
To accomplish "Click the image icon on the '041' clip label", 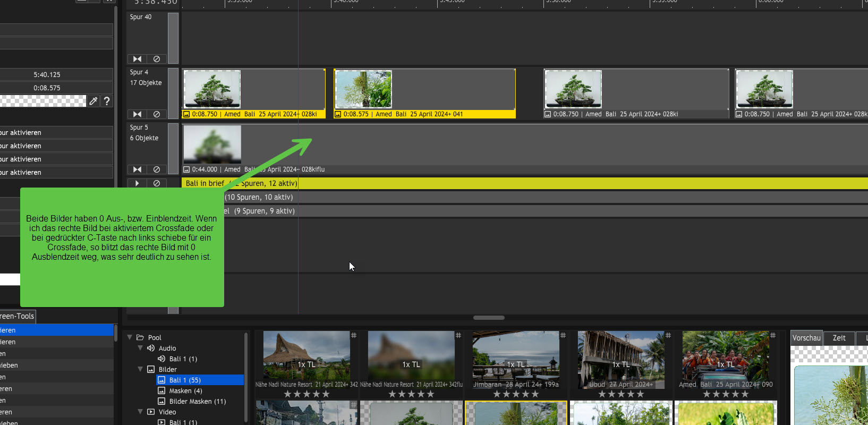I will coord(338,114).
